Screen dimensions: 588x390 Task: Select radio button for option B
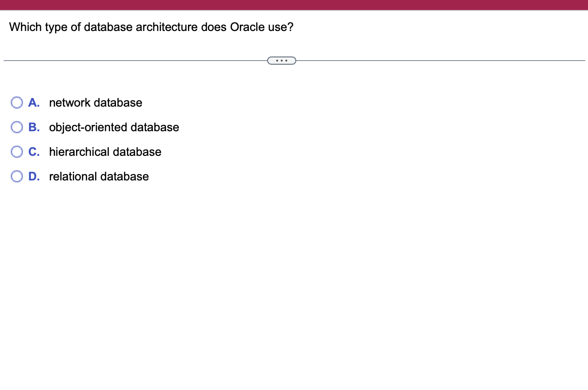[17, 127]
